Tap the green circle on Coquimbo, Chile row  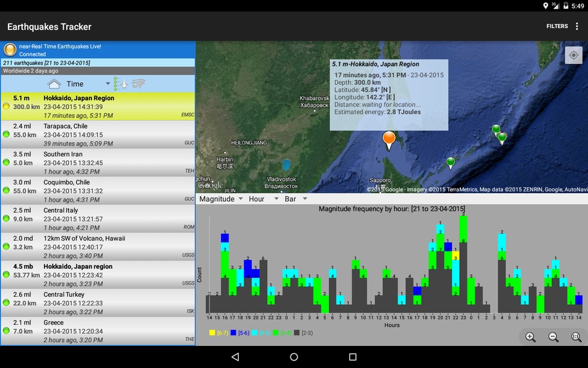coord(6,190)
